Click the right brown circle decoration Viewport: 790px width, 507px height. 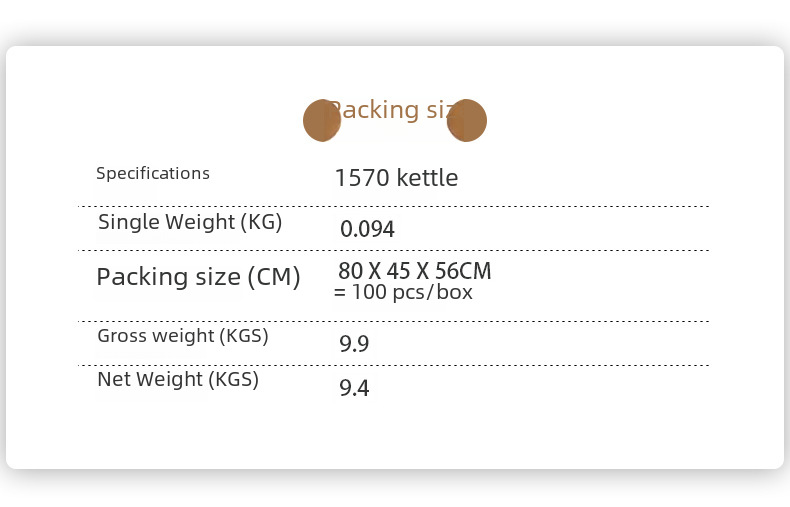pos(467,120)
